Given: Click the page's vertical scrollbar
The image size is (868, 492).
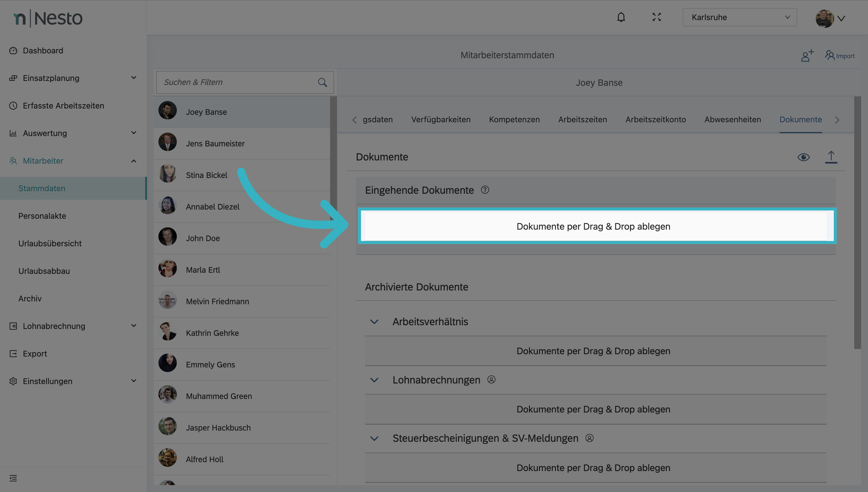Looking at the screenshot, I should pos(857,223).
